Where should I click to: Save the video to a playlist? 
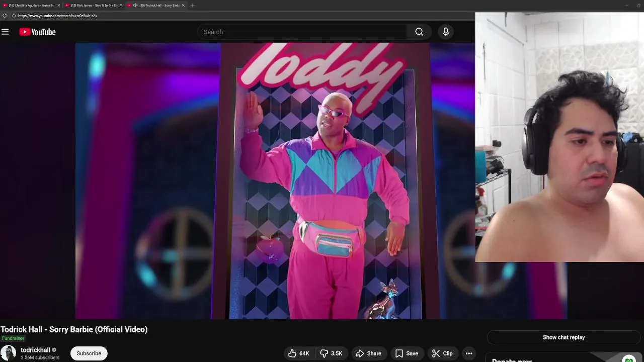407,353
